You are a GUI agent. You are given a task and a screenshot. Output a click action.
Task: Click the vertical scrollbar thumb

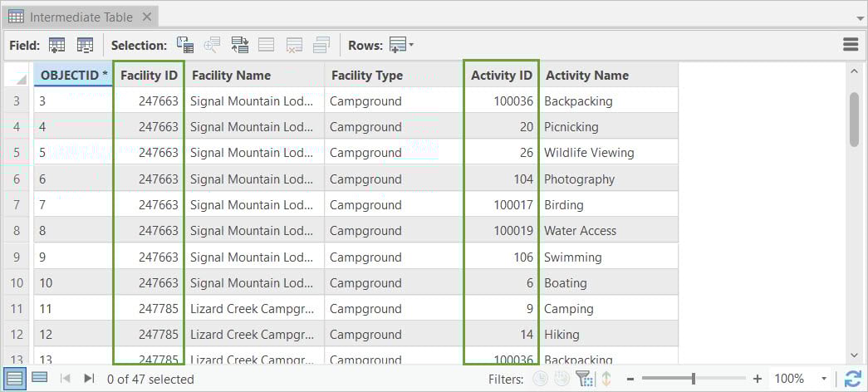coord(854,119)
